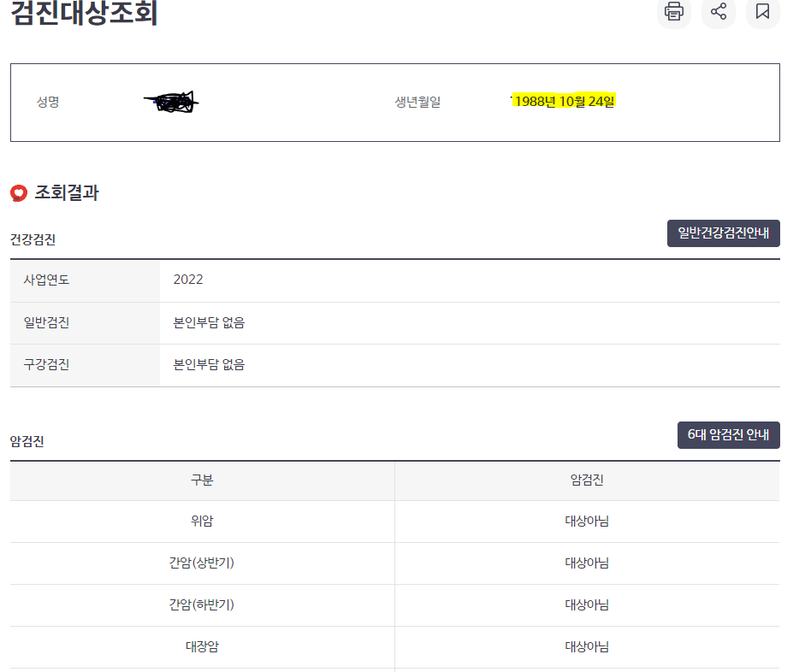Click the 구분 column header

click(201, 480)
